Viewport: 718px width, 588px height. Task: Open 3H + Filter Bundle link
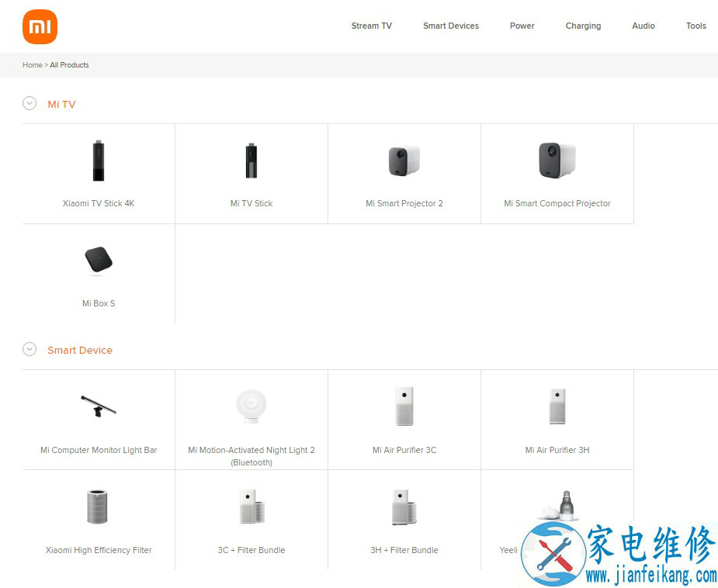coord(404,550)
